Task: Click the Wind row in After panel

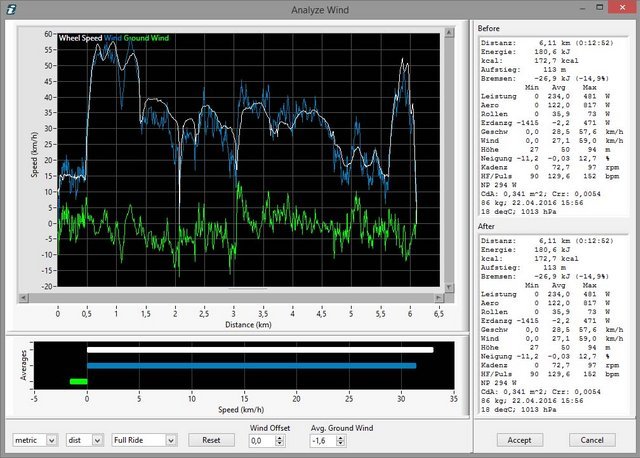Action: pos(552,339)
